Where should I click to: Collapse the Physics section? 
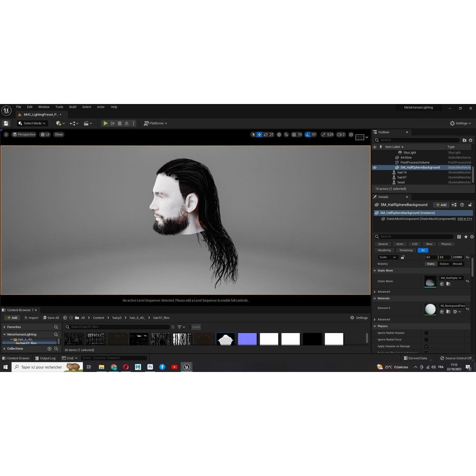point(375,326)
